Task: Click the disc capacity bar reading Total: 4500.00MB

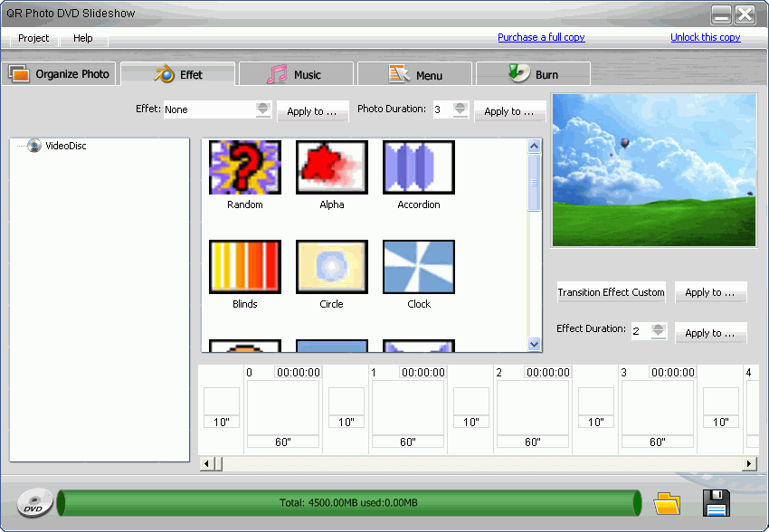Action: pyautogui.click(x=348, y=503)
